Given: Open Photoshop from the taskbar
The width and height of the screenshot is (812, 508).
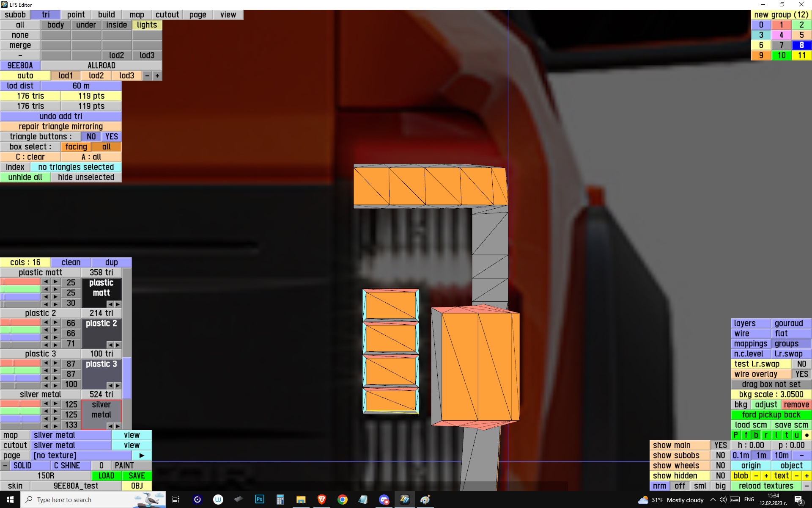Looking at the screenshot, I should point(259,500).
